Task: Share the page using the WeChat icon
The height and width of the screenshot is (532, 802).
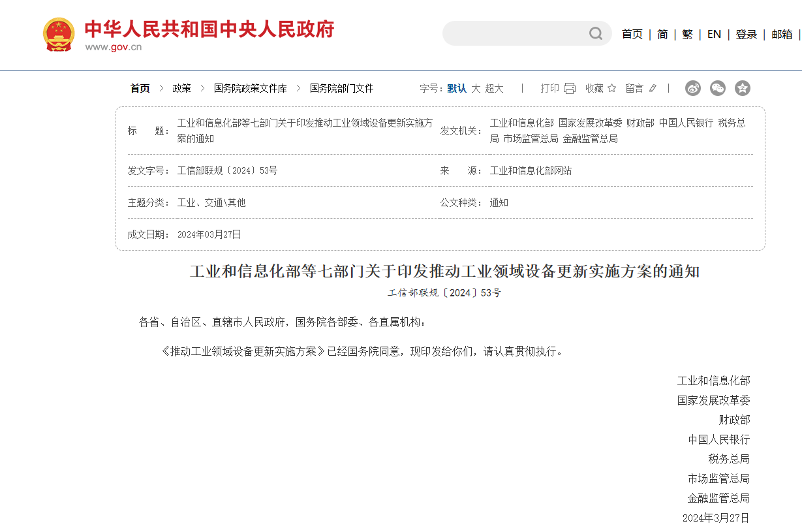Action: click(718, 87)
